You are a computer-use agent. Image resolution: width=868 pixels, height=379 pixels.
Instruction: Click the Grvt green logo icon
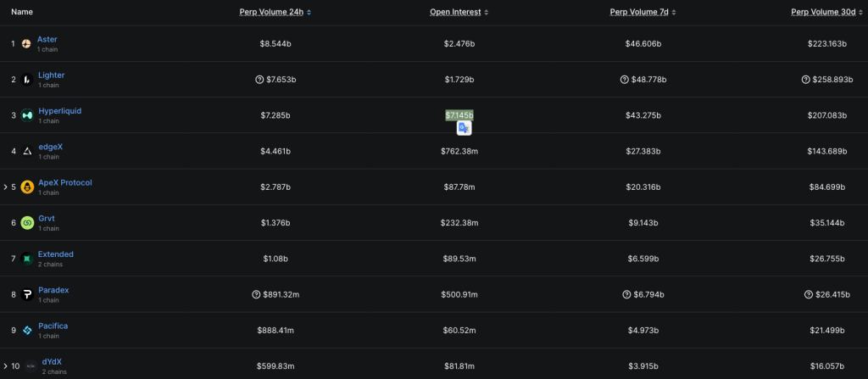click(x=27, y=222)
